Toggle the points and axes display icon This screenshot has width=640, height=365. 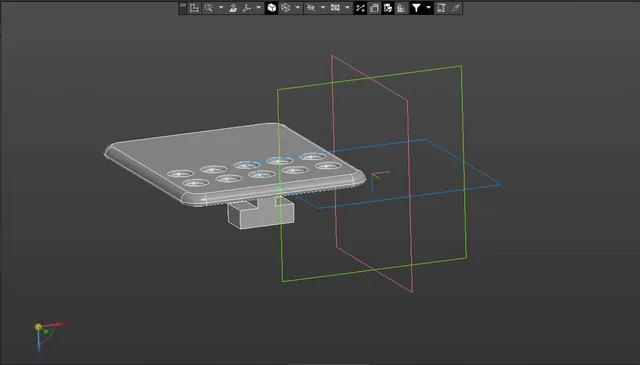pyautogui.click(x=360, y=8)
